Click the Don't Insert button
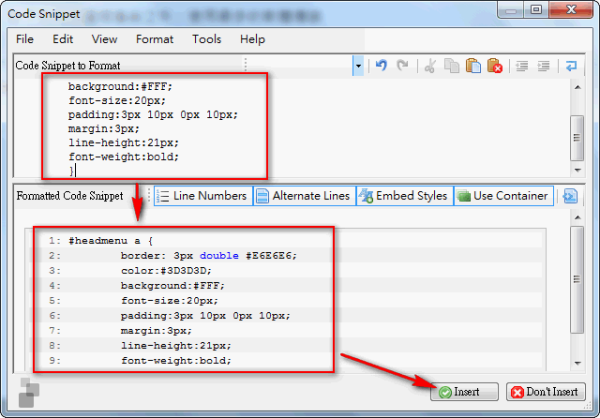This screenshot has height=418, width=600. click(546, 392)
